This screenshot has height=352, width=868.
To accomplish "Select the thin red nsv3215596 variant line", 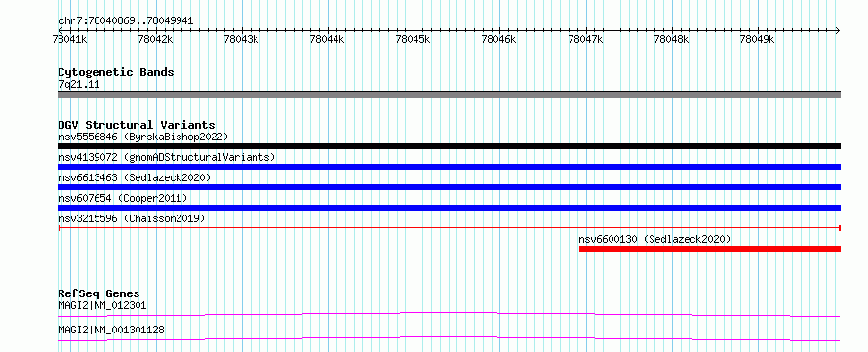I will [449, 228].
